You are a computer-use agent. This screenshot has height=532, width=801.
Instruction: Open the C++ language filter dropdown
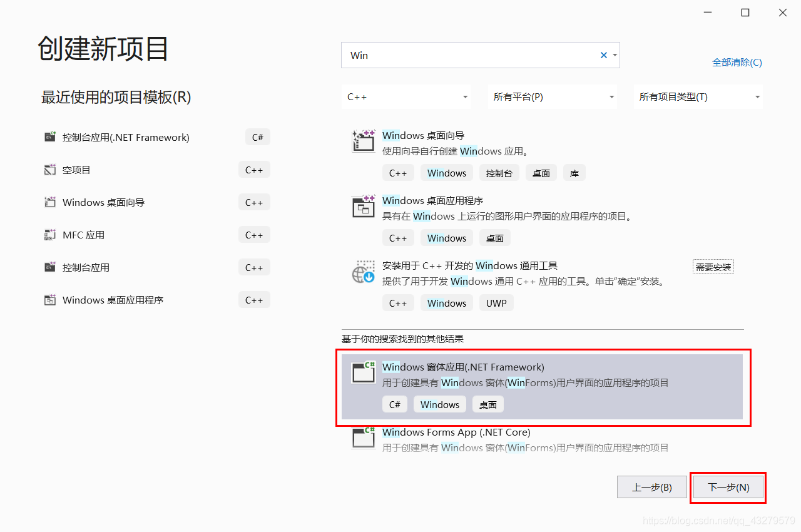406,97
